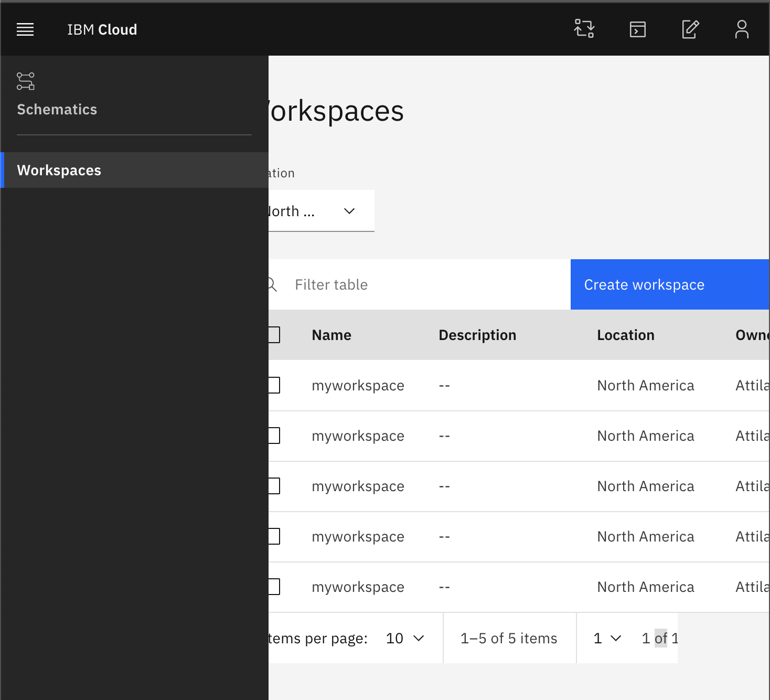Open the page number dropdown
This screenshot has width=770, height=700.
point(607,638)
